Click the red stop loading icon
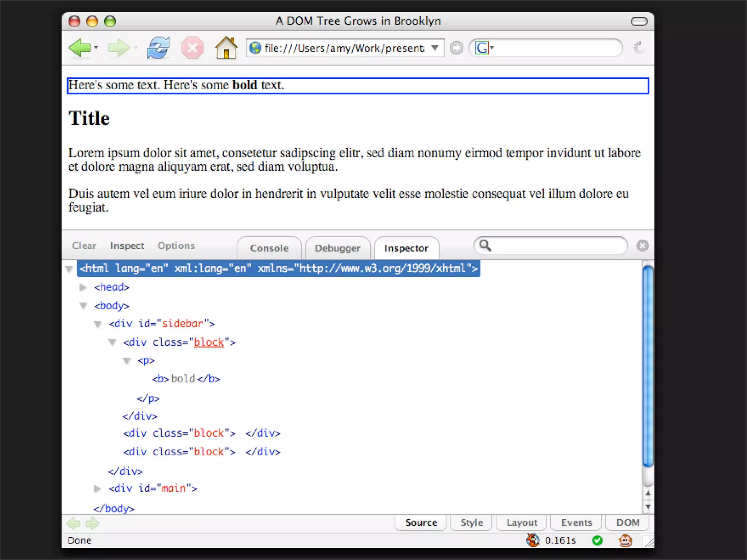This screenshot has height=560, width=747. [192, 48]
